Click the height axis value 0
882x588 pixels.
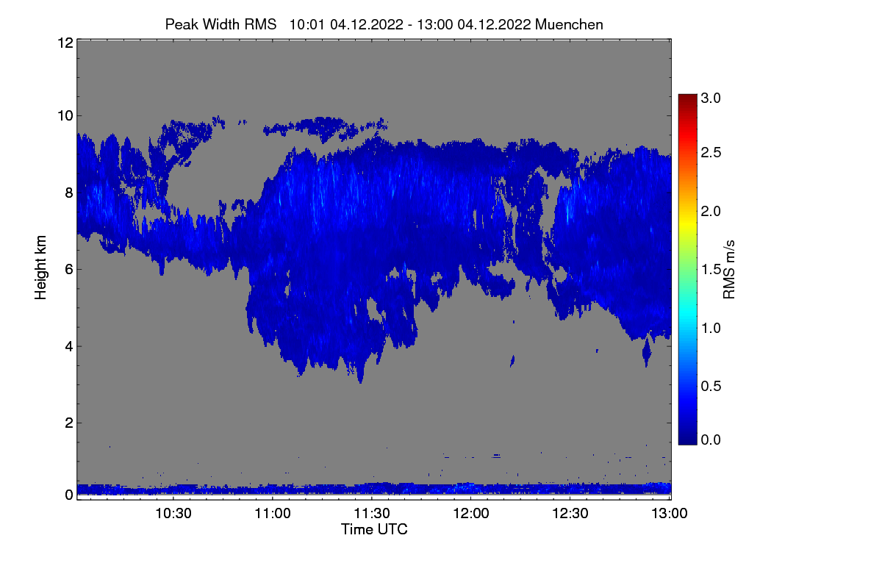click(x=69, y=495)
